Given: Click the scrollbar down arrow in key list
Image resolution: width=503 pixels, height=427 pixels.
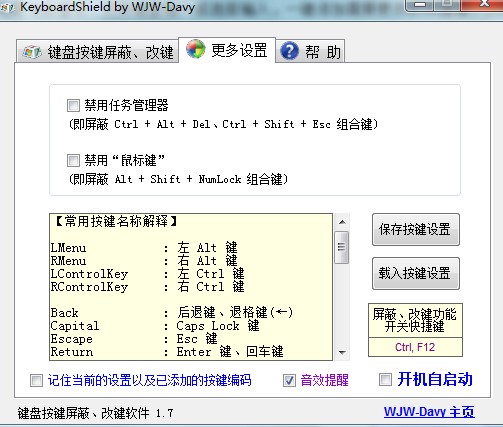Looking at the screenshot, I should point(342,352).
